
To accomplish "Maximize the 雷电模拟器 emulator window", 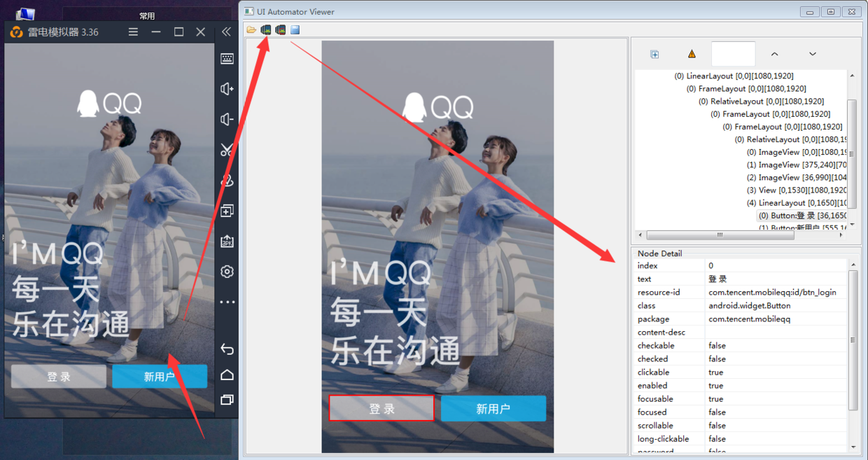I will tap(178, 32).
